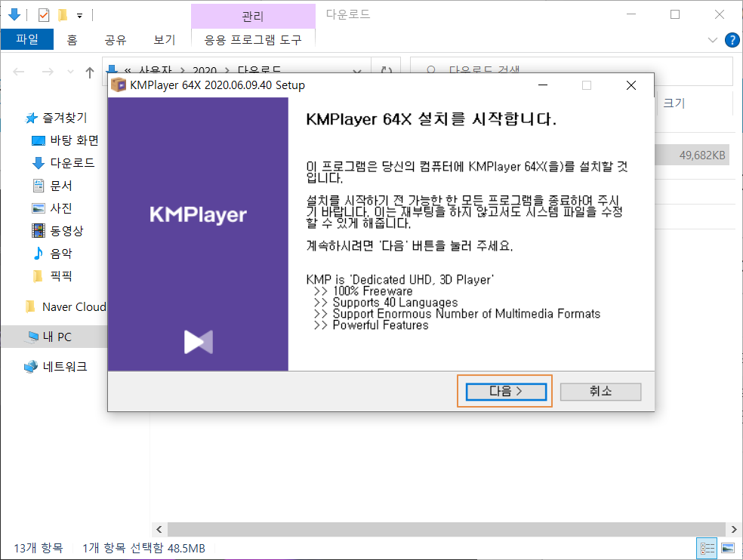Open the 픽픽 folder in navigation pane
Viewport: 743px width, 560px height.
61,275
